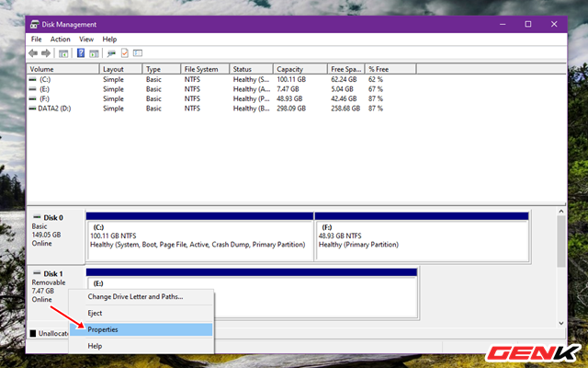Open the Action menu
Viewport: 588px width, 368px height.
pyautogui.click(x=61, y=40)
